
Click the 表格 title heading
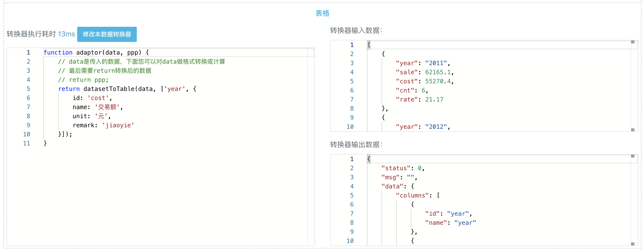[322, 13]
